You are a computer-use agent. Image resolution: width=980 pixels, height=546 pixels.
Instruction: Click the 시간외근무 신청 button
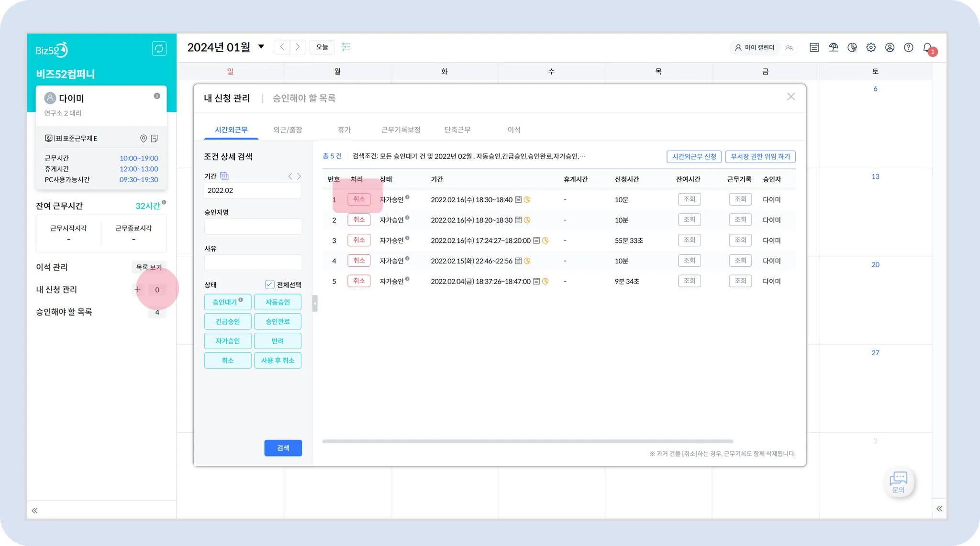tap(694, 157)
